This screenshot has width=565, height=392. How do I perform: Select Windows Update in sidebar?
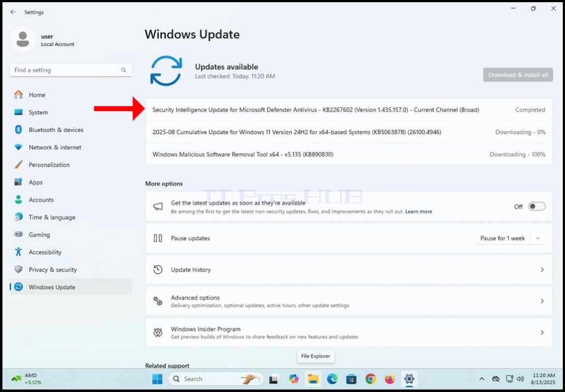[x=71, y=287]
